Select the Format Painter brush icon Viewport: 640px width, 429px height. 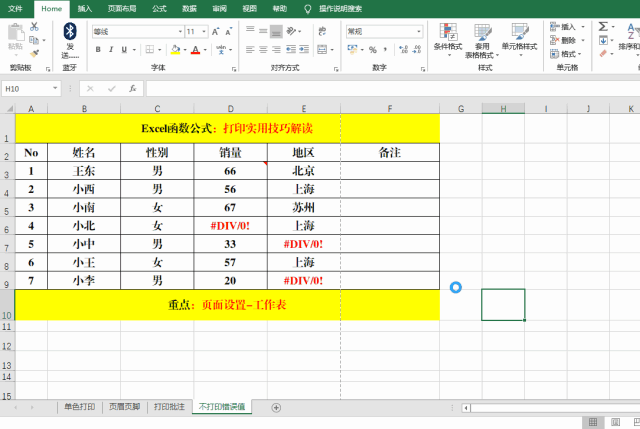tap(34, 53)
